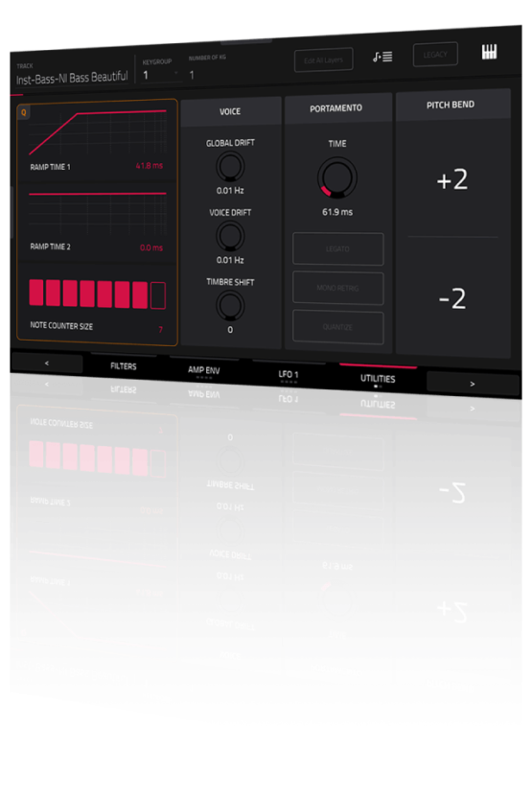Open the piano keyboard icon
This screenshot has width=532, height=799.
tap(489, 52)
